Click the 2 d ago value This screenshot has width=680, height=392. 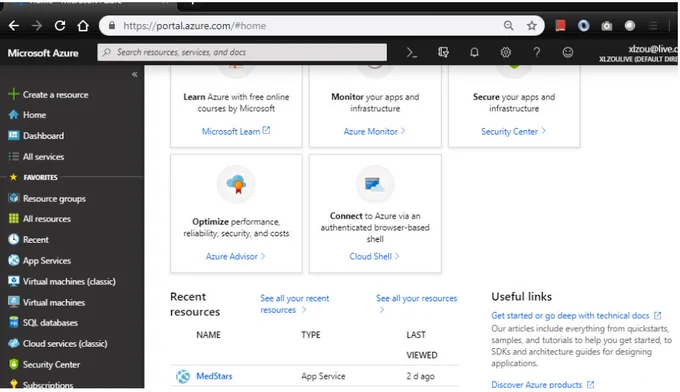tap(420, 376)
